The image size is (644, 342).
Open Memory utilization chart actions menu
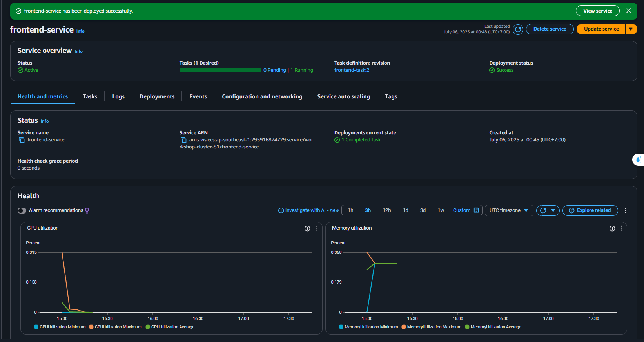click(621, 228)
